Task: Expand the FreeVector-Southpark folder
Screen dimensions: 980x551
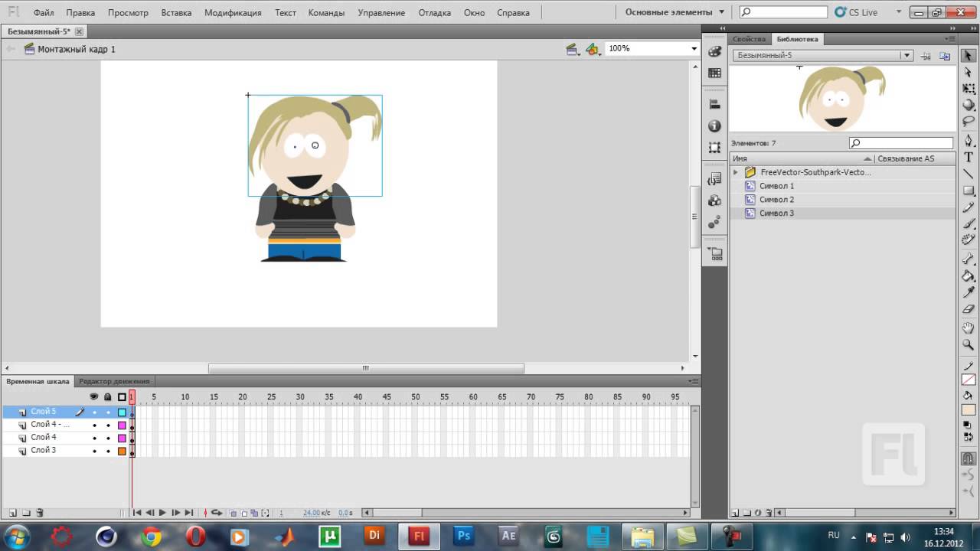Action: coord(736,172)
